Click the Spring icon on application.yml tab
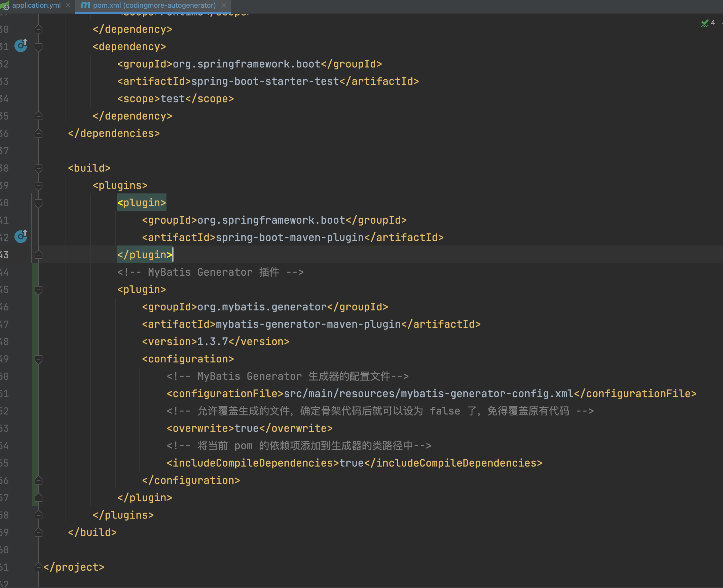Screen dimensions: 723x588 [x=5, y=5]
